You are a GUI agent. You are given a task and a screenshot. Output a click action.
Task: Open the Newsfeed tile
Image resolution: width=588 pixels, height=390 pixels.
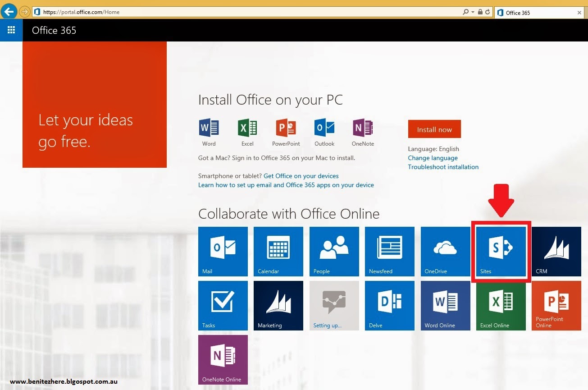click(x=389, y=251)
